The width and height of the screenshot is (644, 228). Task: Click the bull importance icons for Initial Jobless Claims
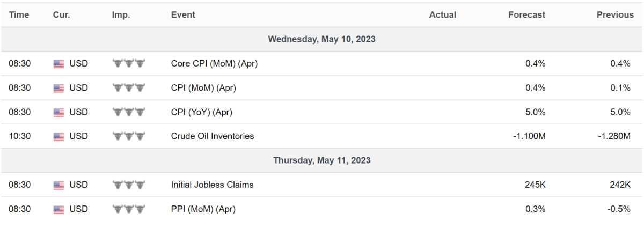pos(129,185)
